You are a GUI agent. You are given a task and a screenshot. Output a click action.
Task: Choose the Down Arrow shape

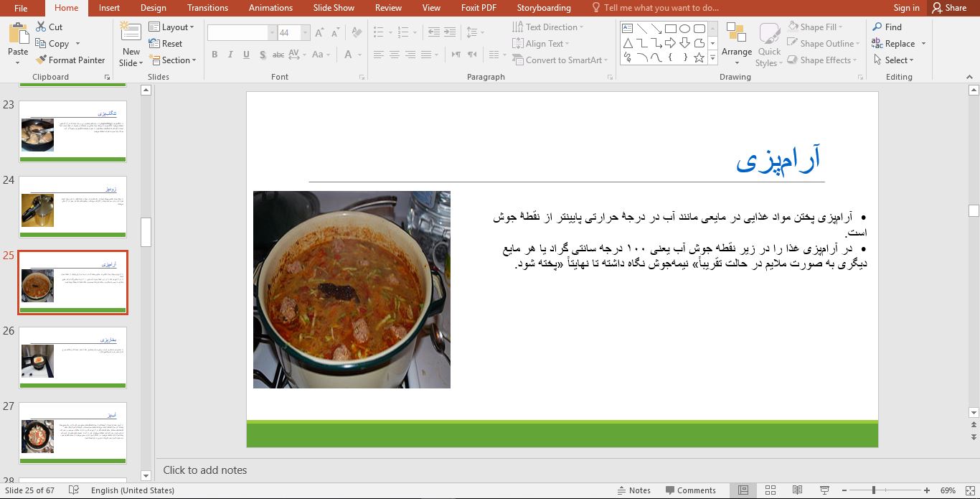point(685,43)
